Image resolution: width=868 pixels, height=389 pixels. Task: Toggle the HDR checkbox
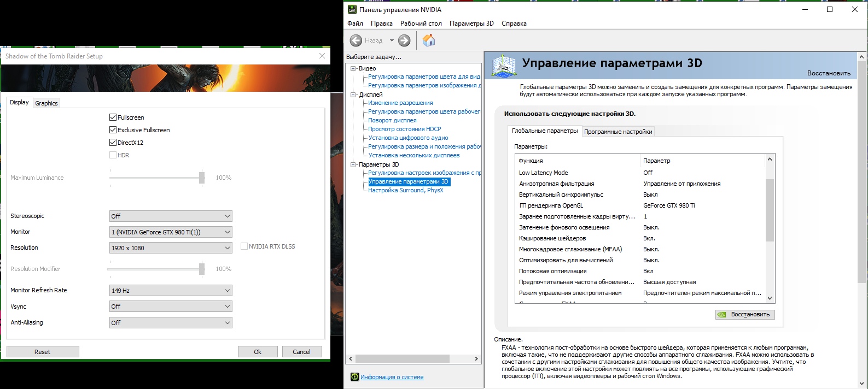tap(113, 155)
